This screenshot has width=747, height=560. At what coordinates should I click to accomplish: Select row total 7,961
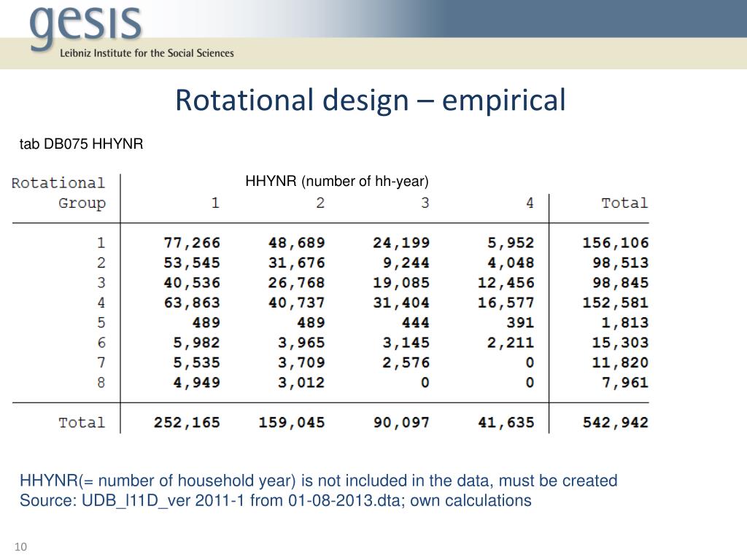coord(625,383)
